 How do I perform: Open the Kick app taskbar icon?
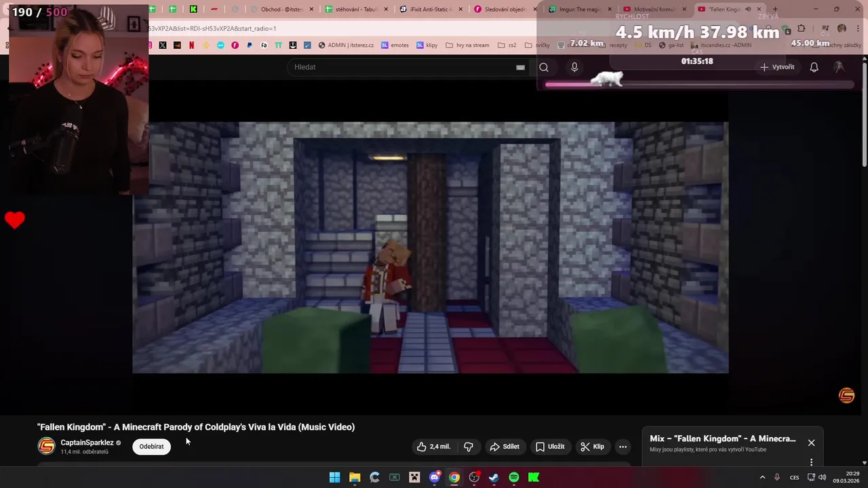(x=534, y=477)
